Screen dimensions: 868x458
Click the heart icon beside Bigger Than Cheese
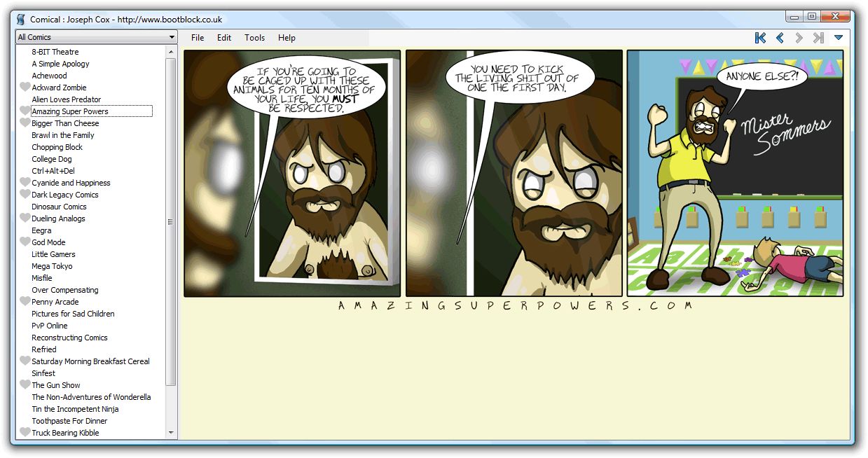(x=25, y=123)
